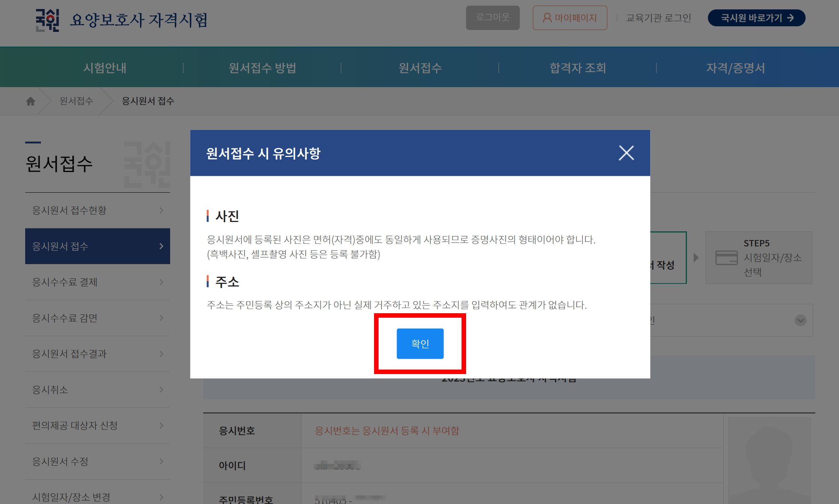The image size is (839, 504).
Task: Click the 교육기관 로그인 link
Action: coord(658,18)
